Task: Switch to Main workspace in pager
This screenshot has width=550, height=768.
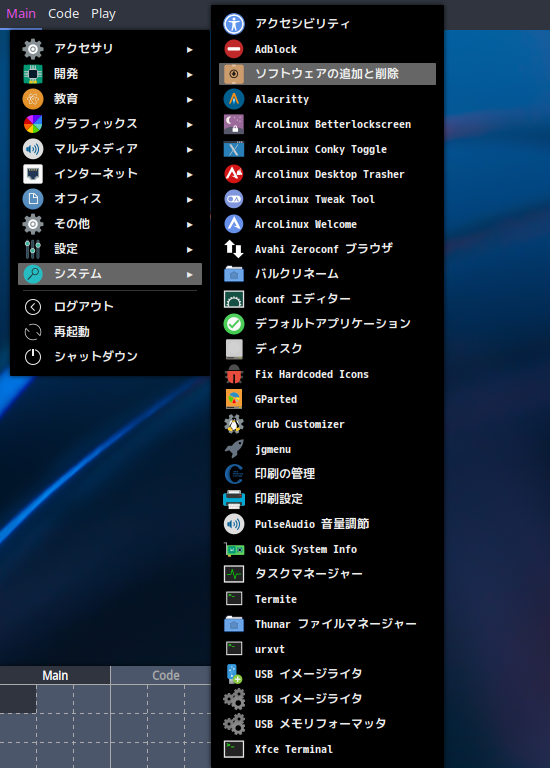Action: [x=55, y=675]
